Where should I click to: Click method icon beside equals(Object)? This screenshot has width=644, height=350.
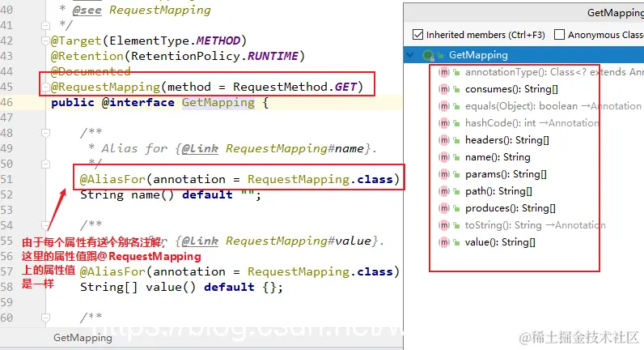point(443,106)
